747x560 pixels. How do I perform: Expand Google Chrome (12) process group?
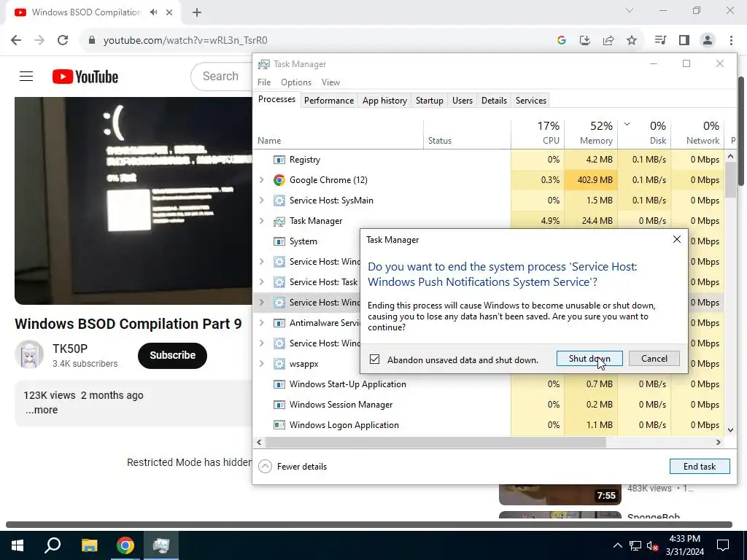coord(262,180)
